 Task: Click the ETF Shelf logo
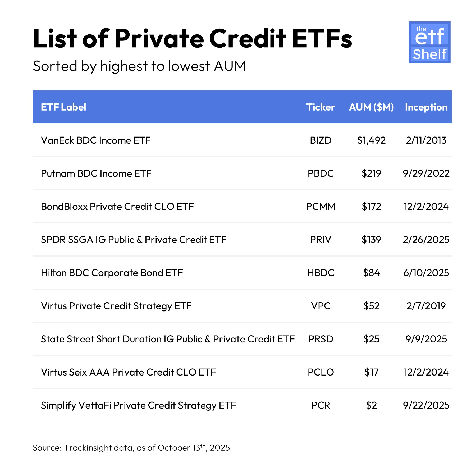429,42
